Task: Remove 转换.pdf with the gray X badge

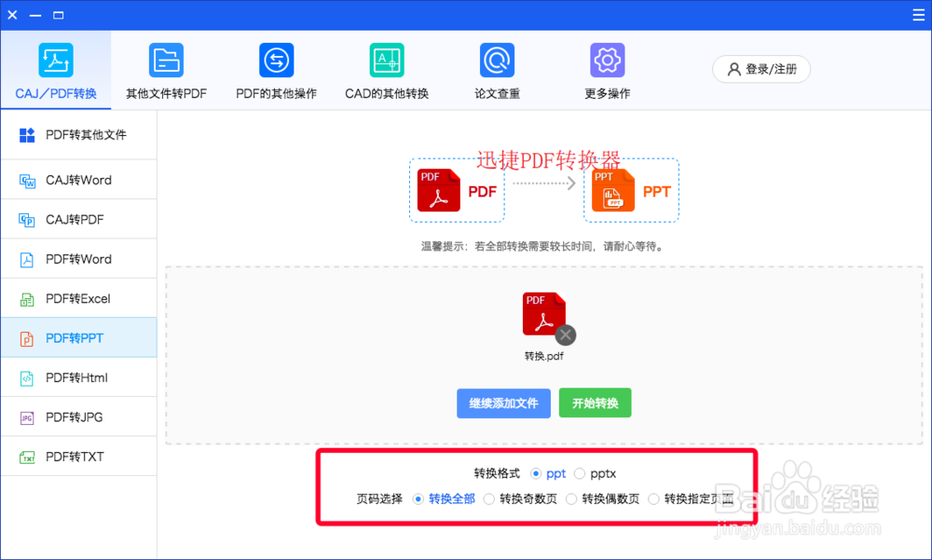Action: [566, 335]
